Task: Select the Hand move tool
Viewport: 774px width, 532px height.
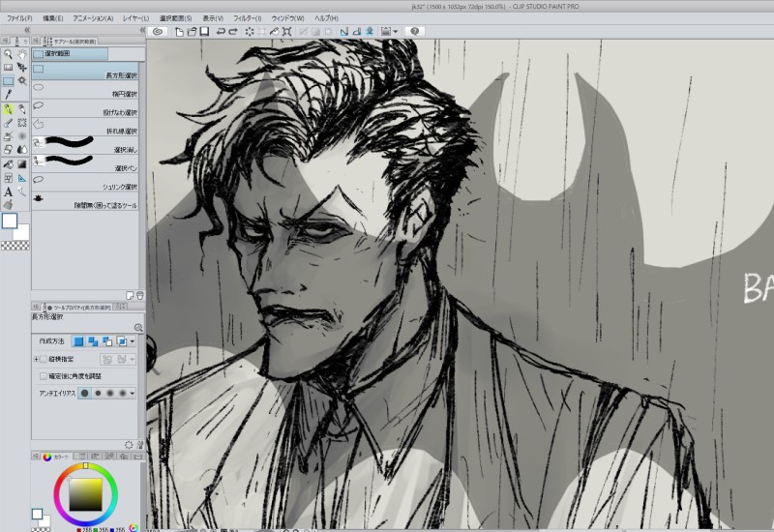Action: [22, 54]
